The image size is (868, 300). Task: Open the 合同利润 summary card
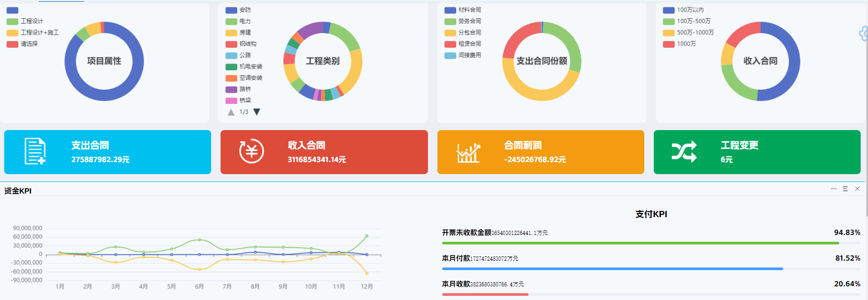[x=540, y=152]
